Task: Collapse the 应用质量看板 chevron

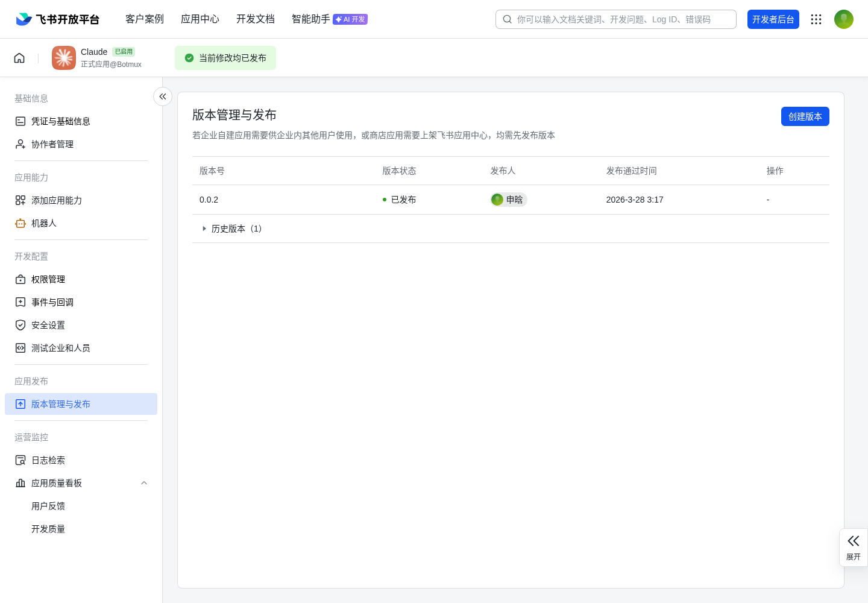Action: pyautogui.click(x=144, y=483)
